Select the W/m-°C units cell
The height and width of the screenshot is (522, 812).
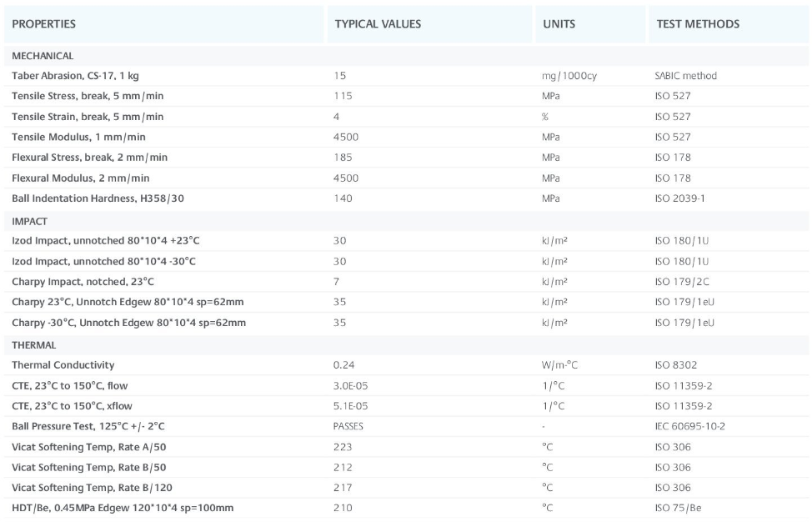coord(561,365)
